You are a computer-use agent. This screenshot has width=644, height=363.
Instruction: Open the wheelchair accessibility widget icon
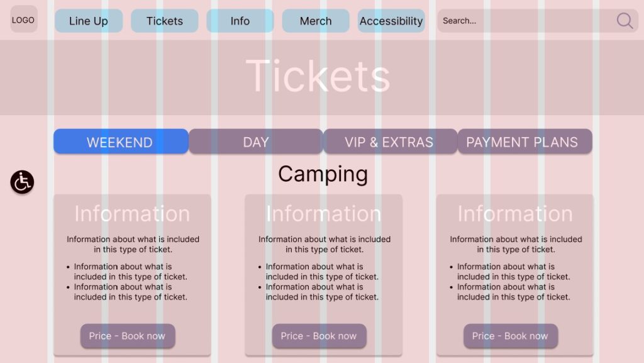click(x=22, y=182)
